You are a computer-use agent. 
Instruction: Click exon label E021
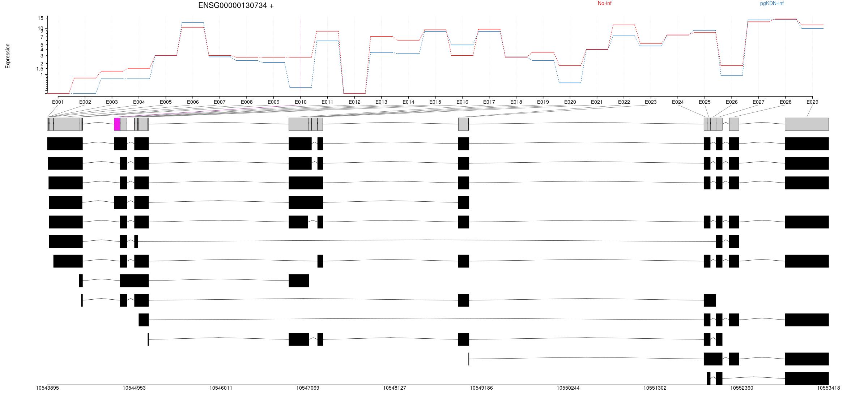point(597,102)
